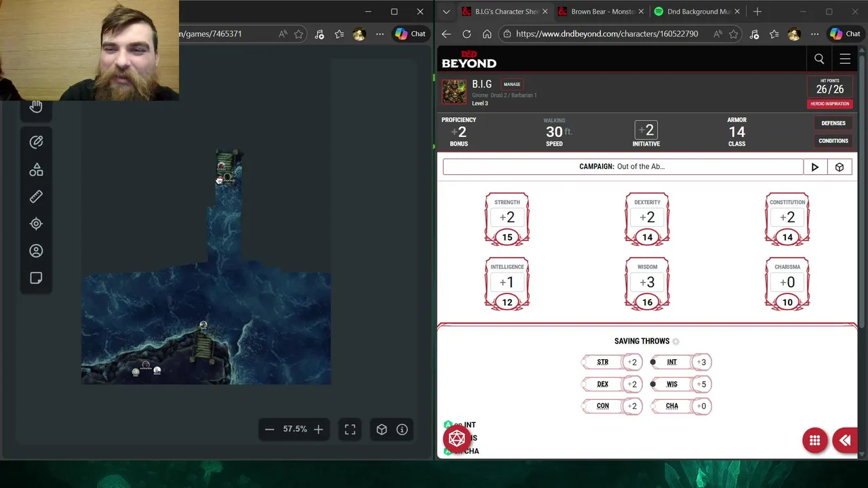This screenshot has width=868, height=488.
Task: Roll Initiative +2
Action: 646,130
